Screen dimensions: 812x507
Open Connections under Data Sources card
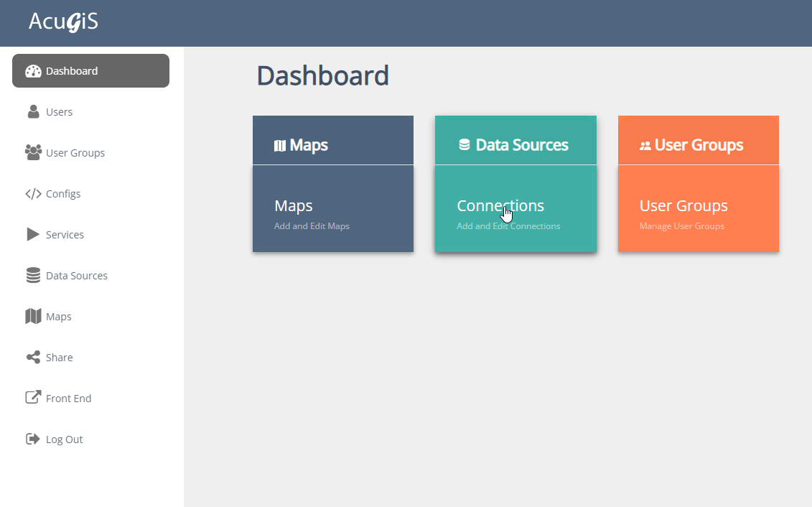(x=500, y=206)
